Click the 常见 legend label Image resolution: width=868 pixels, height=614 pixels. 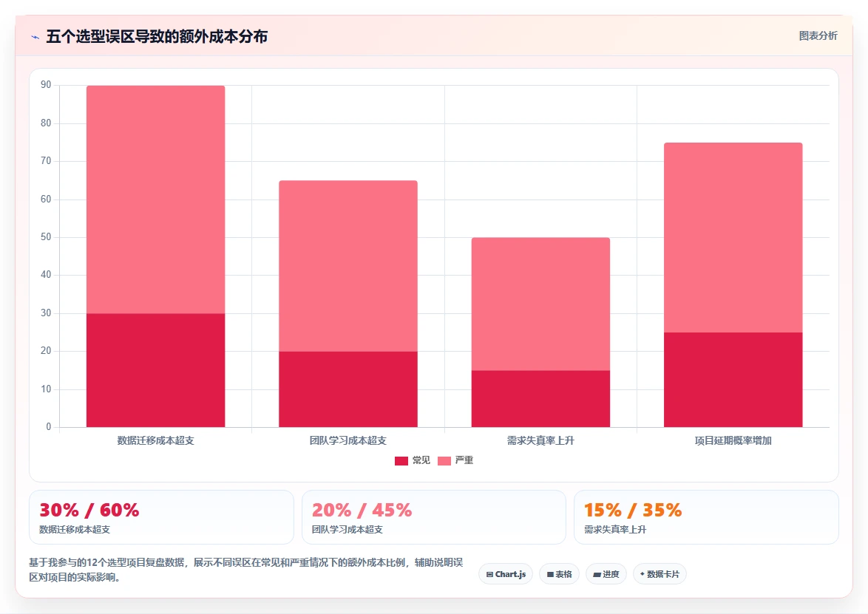pyautogui.click(x=421, y=460)
